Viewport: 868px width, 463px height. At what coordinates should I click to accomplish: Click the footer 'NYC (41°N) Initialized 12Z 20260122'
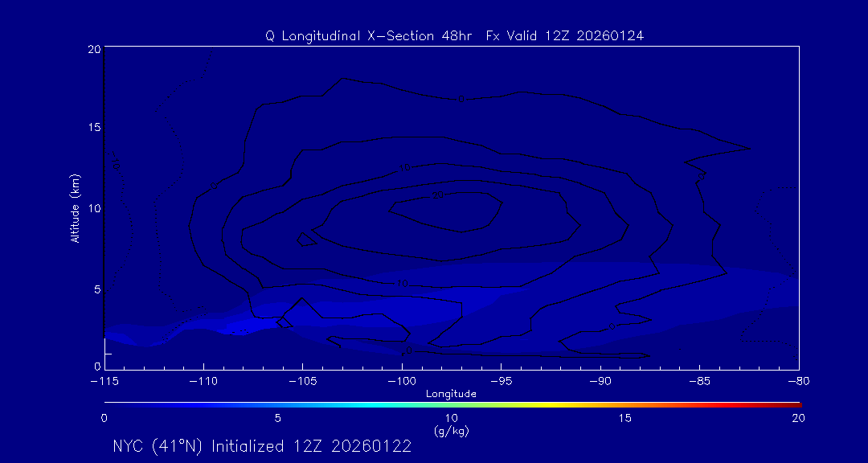[x=262, y=446]
